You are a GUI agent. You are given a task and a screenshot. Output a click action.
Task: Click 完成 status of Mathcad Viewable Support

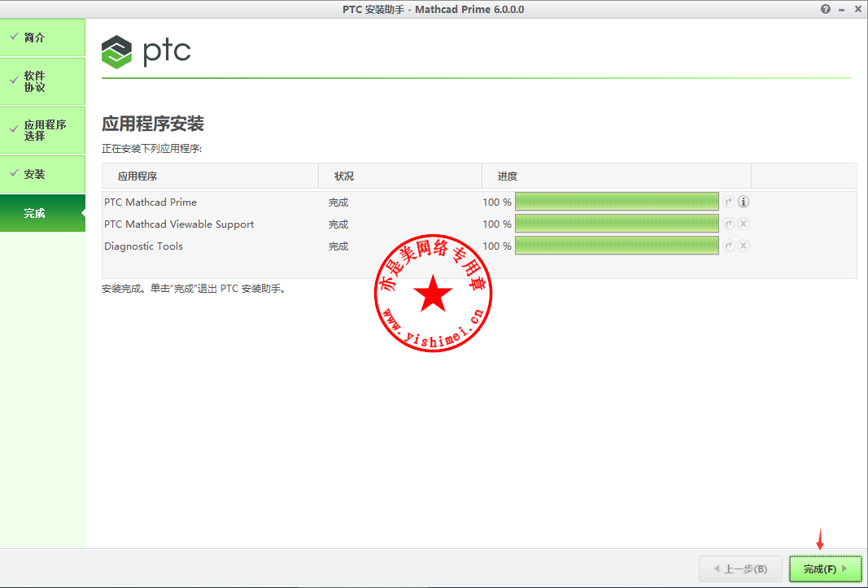coord(338,224)
